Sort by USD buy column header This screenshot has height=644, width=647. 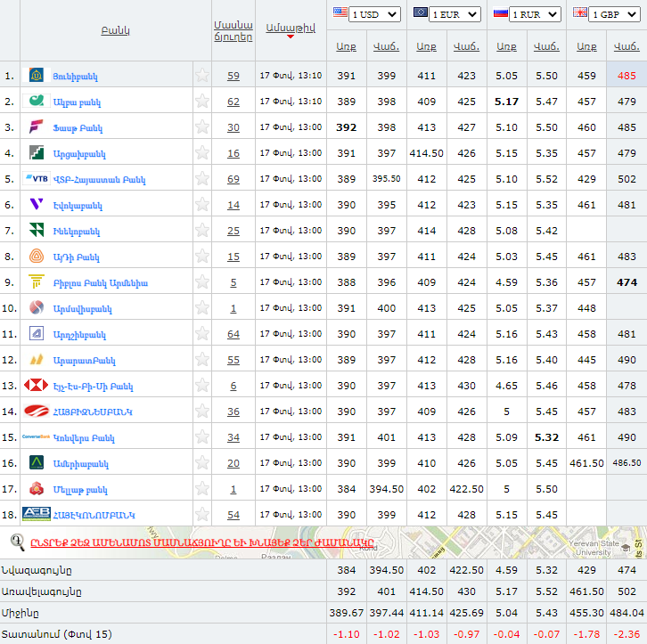346,46
